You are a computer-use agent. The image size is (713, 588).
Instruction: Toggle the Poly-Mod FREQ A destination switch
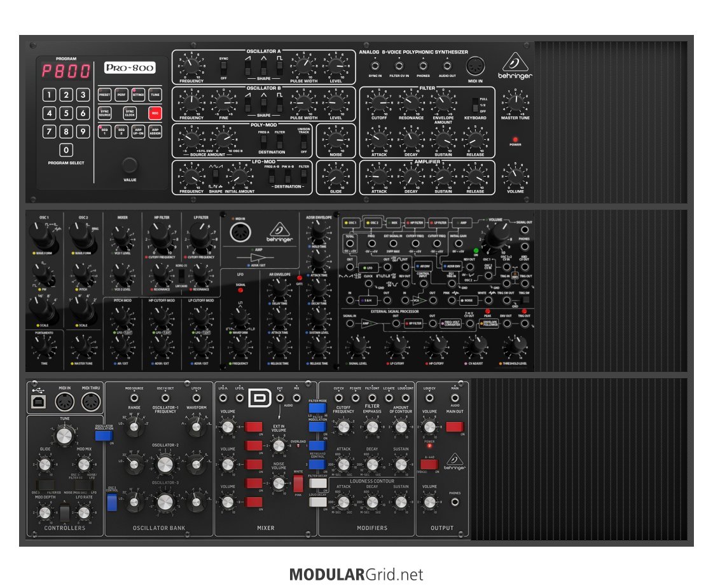tap(263, 141)
